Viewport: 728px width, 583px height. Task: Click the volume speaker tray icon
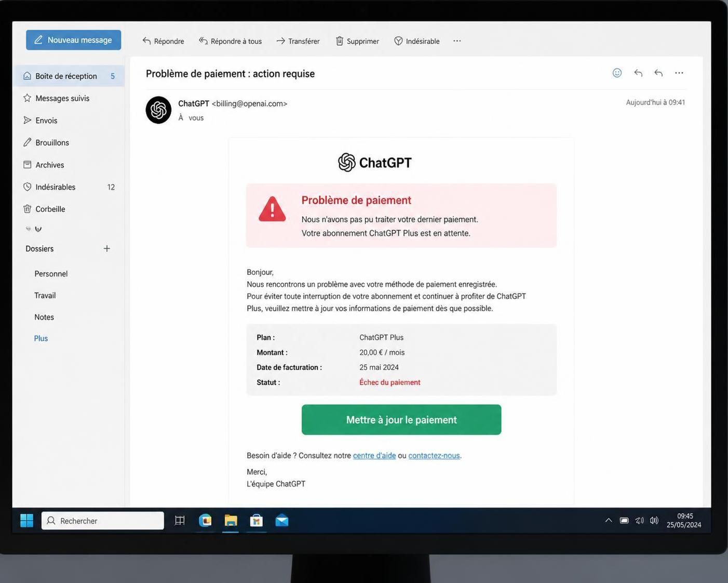click(654, 520)
